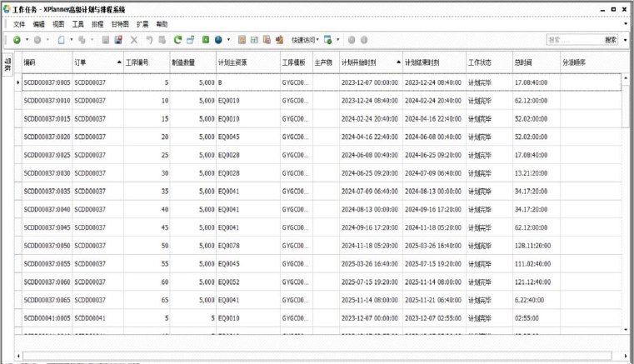The height and width of the screenshot is (364, 634).
Task: Click the green refresh icon
Action: click(177, 40)
